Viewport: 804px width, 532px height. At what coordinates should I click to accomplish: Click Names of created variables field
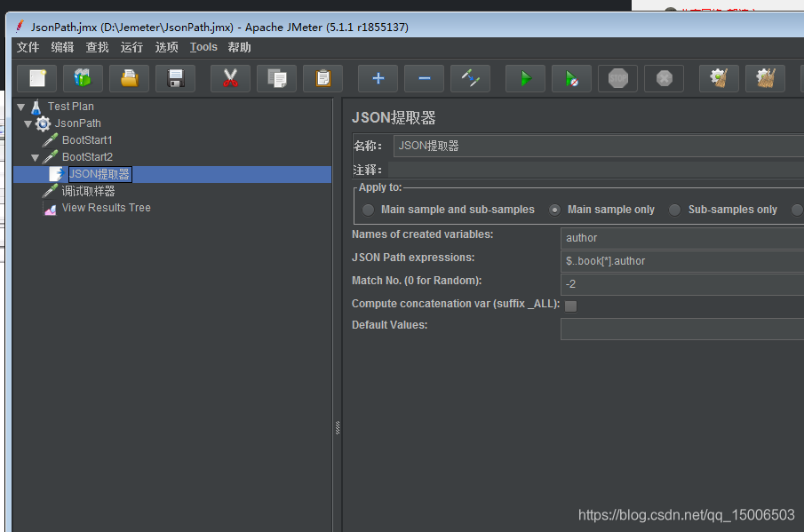[x=682, y=238]
